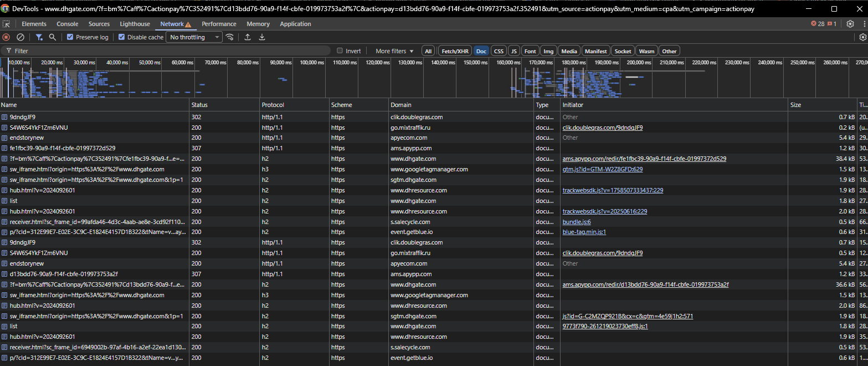The width and height of the screenshot is (868, 366).
Task: Click the 1 issue flag indicator
Action: (x=832, y=24)
